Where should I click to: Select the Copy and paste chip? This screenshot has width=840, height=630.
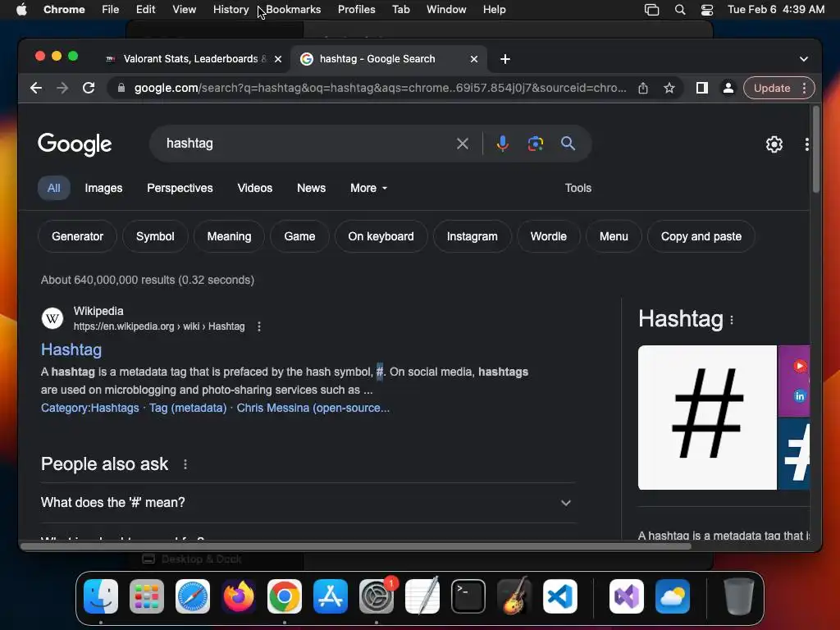(701, 236)
